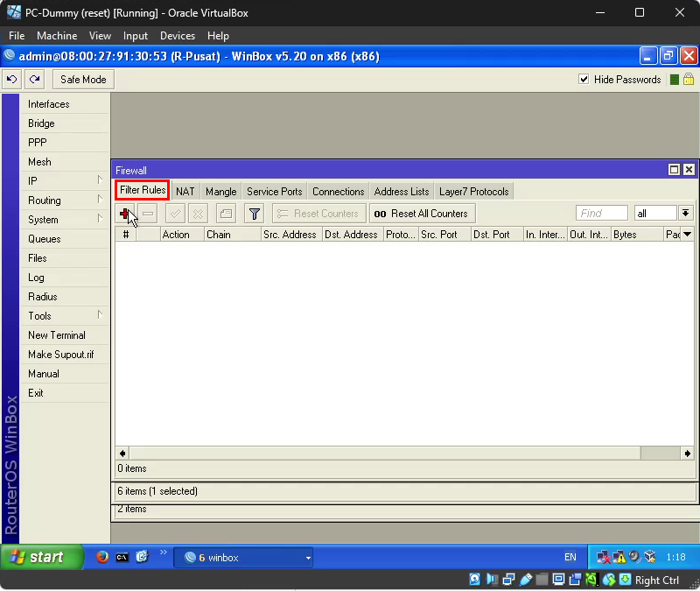The height and width of the screenshot is (591, 700).
Task: Open New Terminal from sidebar
Action: pos(64,335)
